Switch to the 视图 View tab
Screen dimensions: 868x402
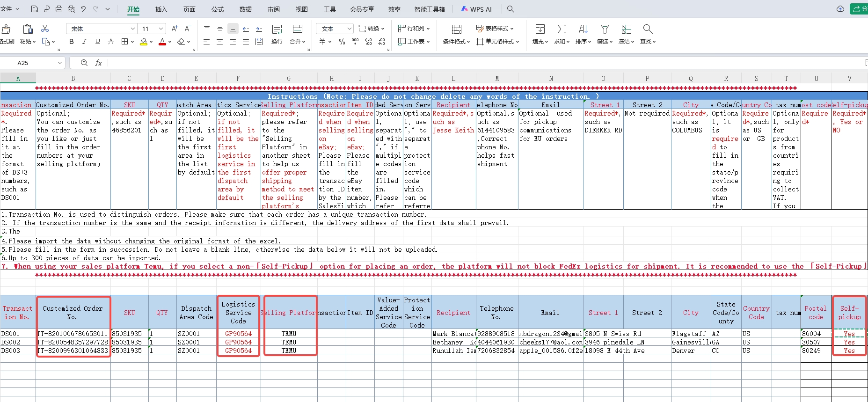pos(302,9)
